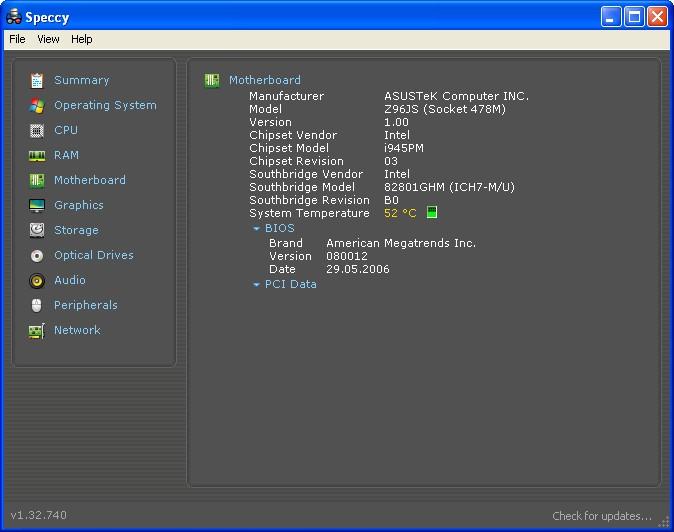This screenshot has width=674, height=532.
Task: Click the 82801GHM (ICH7-M/U) southbridge value
Action: pyautogui.click(x=449, y=187)
